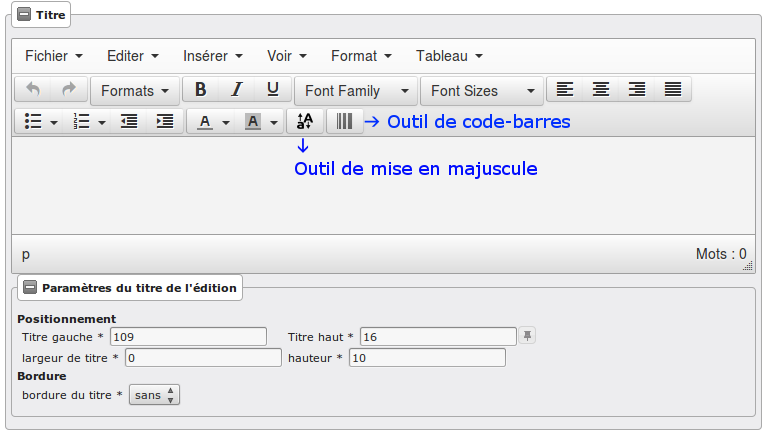Collapse the Titre section
765x431 pixels.
click(x=24, y=16)
